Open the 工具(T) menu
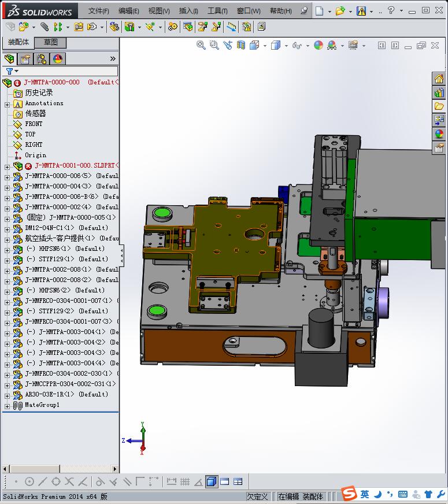The width and height of the screenshot is (448, 504). pos(217,11)
